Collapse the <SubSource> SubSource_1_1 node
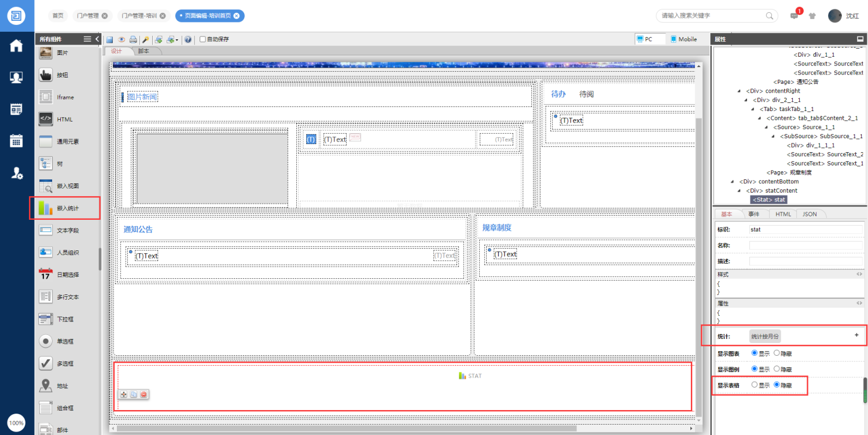This screenshot has height=435, width=868. (774, 137)
